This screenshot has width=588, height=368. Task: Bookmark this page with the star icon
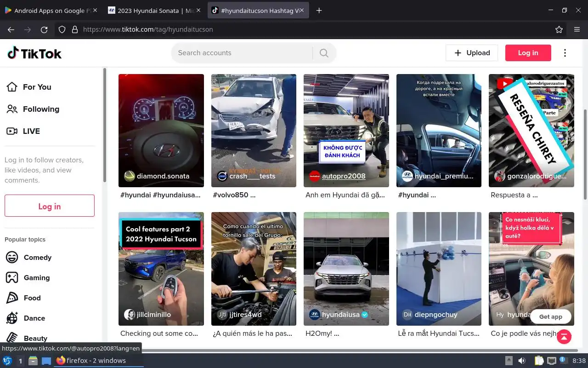coord(559,29)
